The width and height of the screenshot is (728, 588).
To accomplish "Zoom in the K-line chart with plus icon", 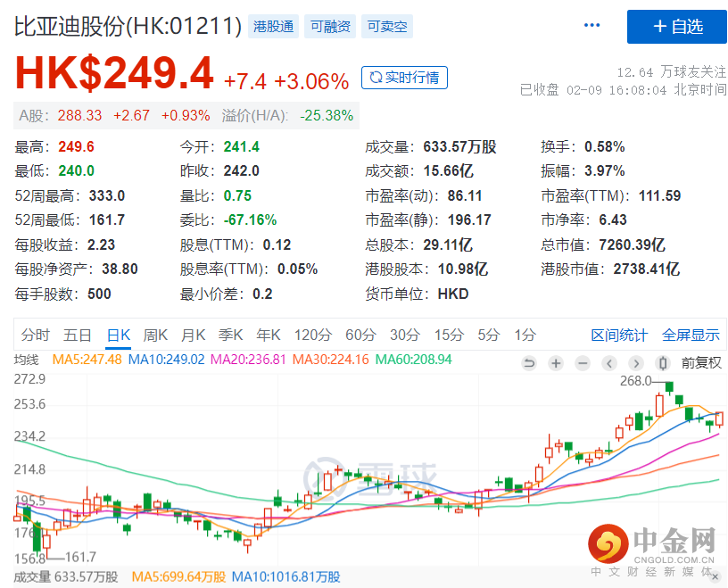I will coord(556,363).
